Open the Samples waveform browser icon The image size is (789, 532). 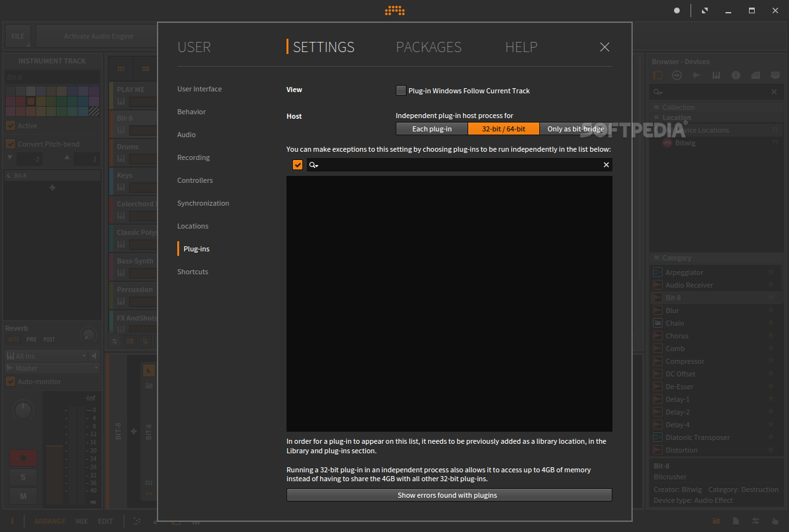pos(696,75)
